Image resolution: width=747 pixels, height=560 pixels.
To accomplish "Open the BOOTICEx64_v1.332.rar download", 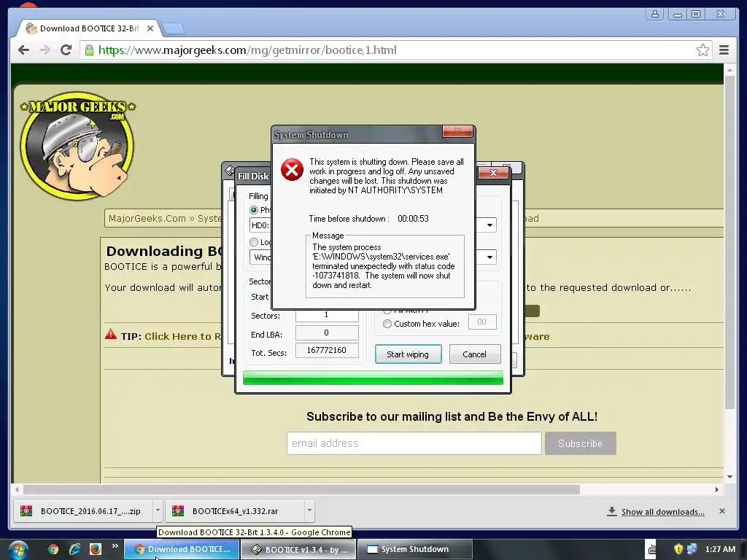I will (x=236, y=511).
